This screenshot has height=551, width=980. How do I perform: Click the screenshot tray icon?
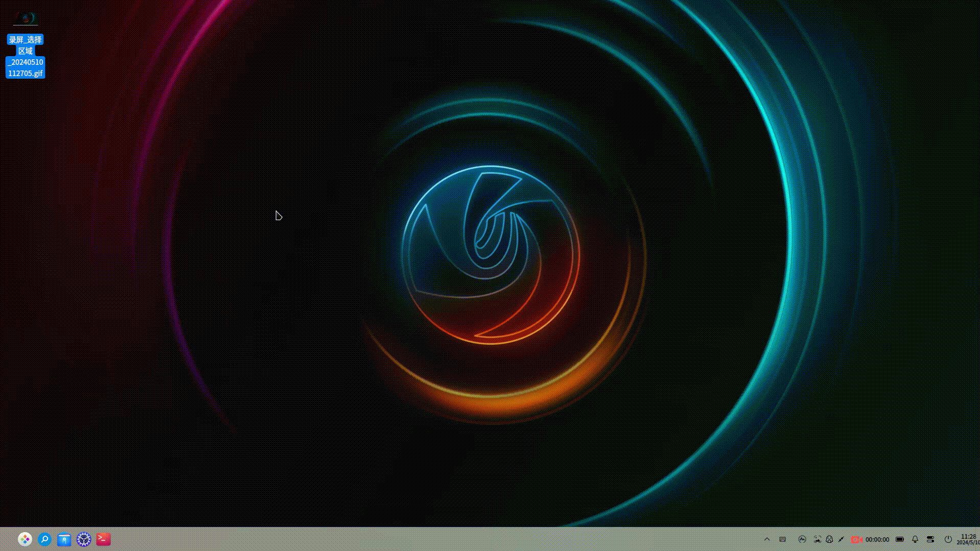[x=818, y=539]
